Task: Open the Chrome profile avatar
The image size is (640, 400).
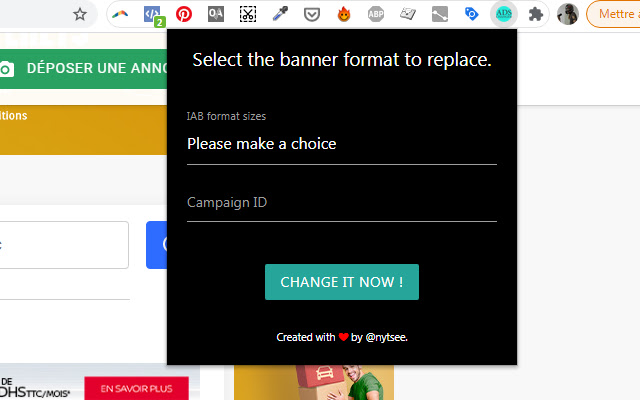Action: tap(568, 14)
